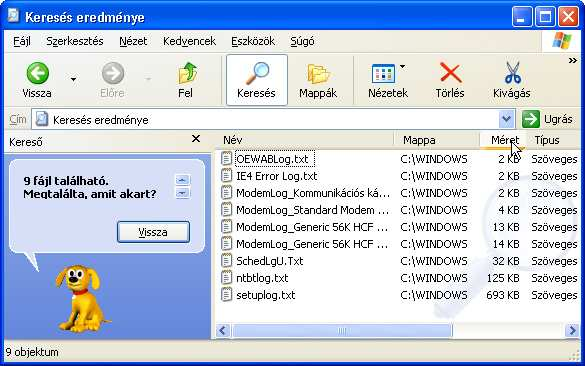Click the horizontal scrollbar right arrow
This screenshot has width=585, height=366.
[x=572, y=330]
